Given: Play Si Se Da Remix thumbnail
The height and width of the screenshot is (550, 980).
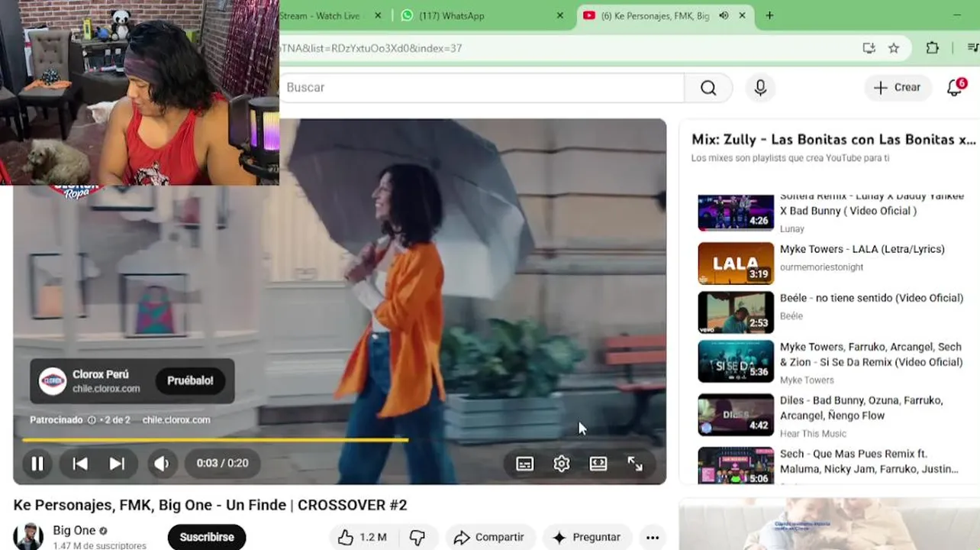Looking at the screenshot, I should pos(736,361).
